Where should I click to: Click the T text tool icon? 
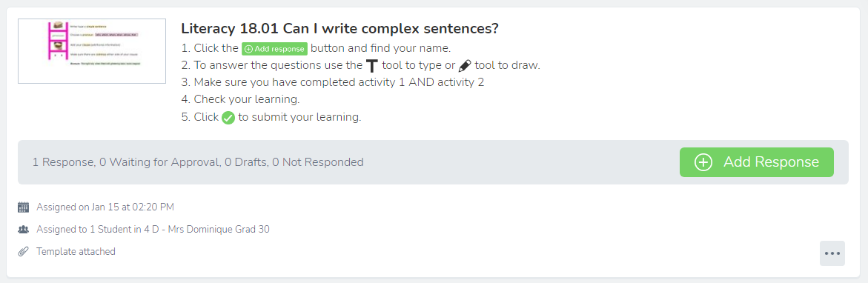[372, 67]
